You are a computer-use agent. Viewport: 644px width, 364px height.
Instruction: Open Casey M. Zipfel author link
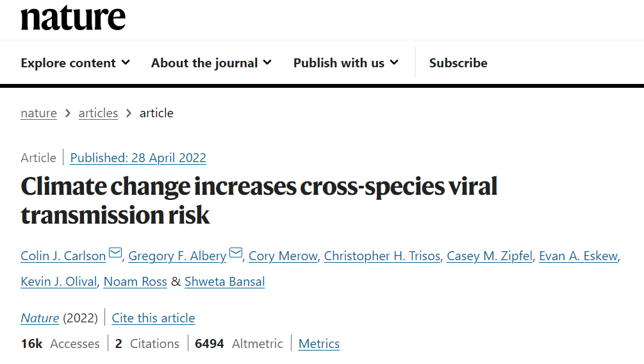click(x=490, y=256)
